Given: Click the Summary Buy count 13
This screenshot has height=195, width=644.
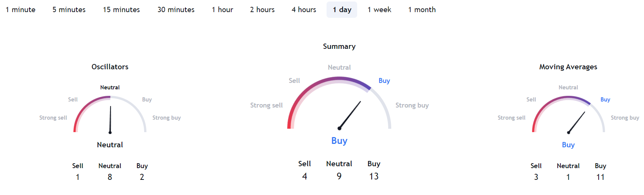Looking at the screenshot, I should click(374, 176).
